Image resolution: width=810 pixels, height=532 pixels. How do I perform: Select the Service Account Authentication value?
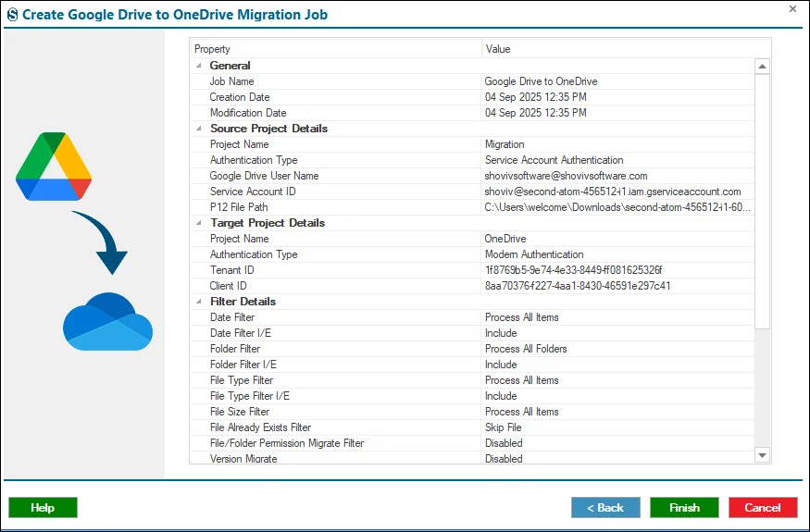[x=554, y=160]
